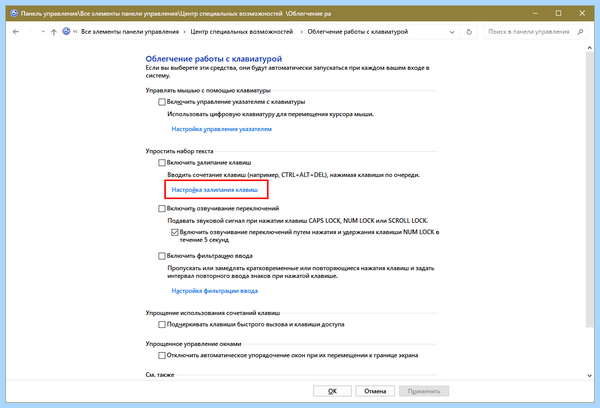
Task: Click the vertical scrollbar thumb
Action: pyautogui.click(x=589, y=189)
